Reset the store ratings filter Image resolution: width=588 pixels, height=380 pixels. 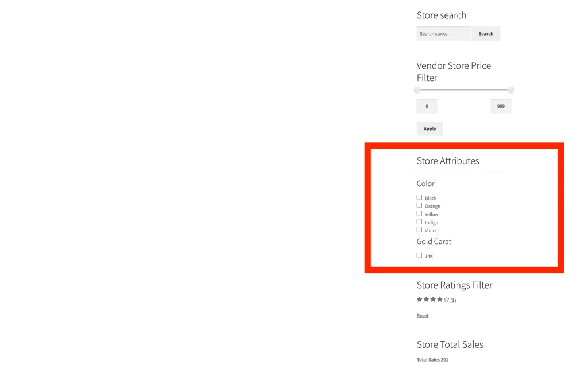(423, 316)
